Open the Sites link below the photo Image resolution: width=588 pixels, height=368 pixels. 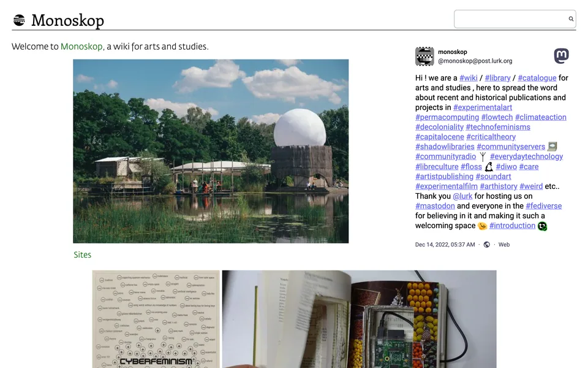tap(82, 255)
